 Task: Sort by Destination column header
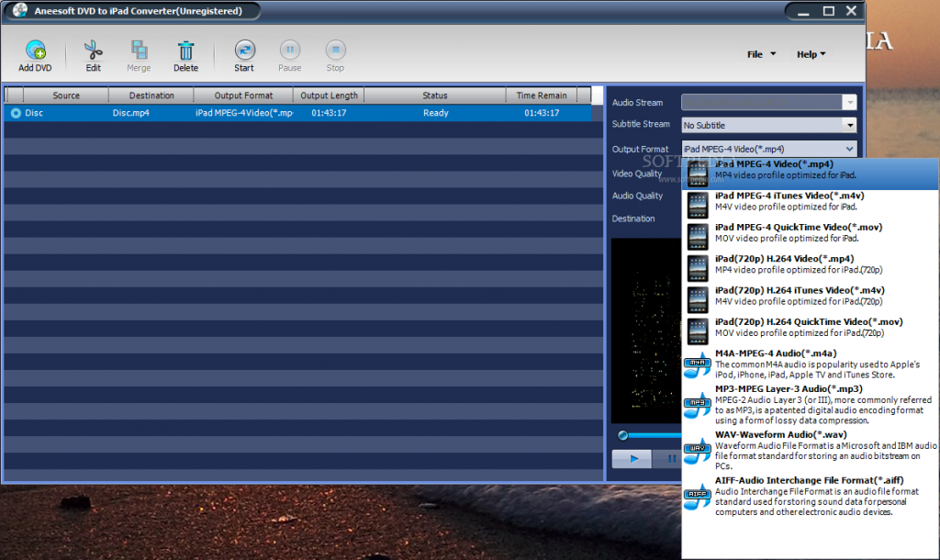pos(151,95)
